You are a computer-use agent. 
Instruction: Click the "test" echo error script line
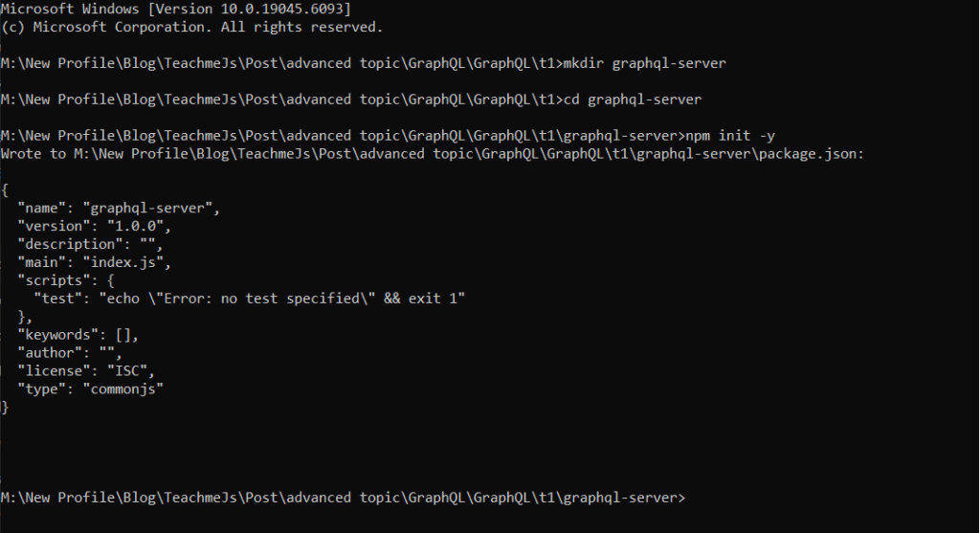(x=250, y=299)
